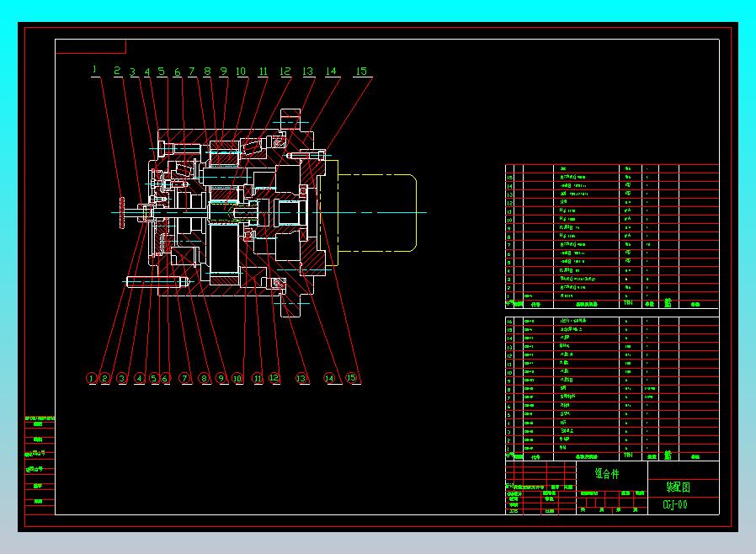Select the 装配图 title text
This screenshot has height=554, width=756.
[x=678, y=487]
